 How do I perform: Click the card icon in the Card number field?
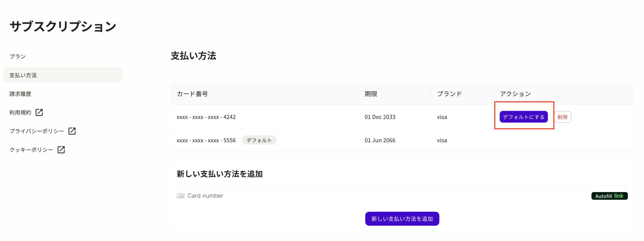pos(181,196)
